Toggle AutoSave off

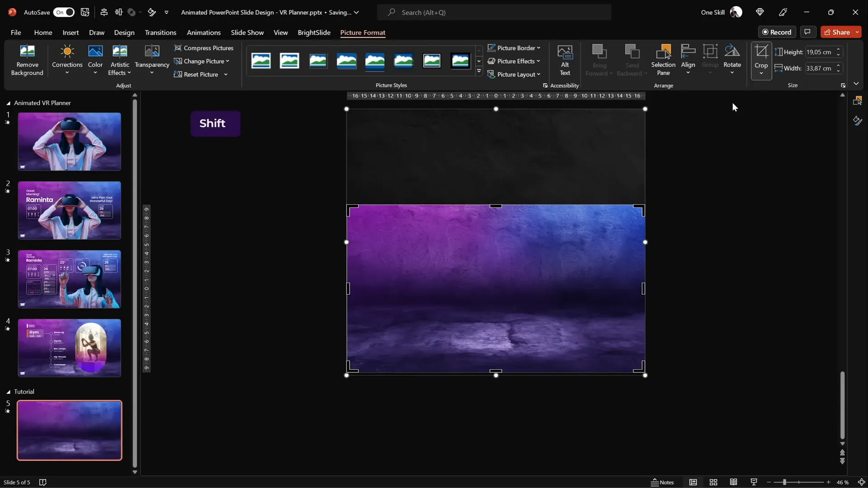(x=64, y=12)
